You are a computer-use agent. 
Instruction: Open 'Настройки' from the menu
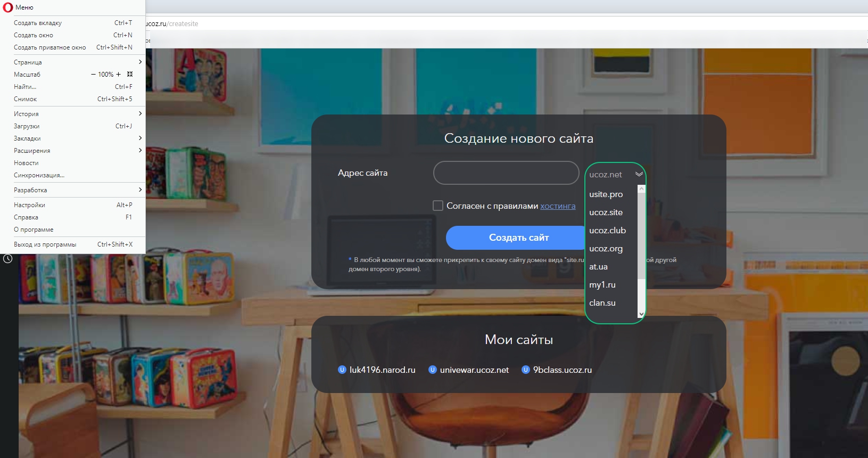click(x=30, y=205)
